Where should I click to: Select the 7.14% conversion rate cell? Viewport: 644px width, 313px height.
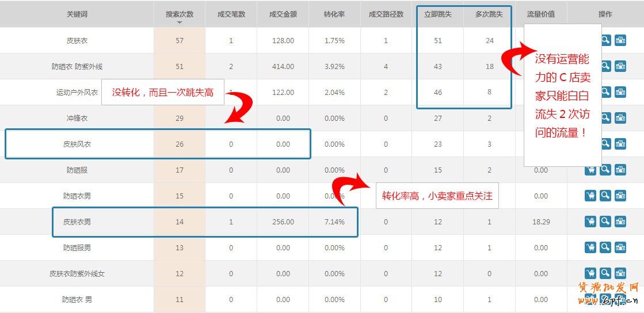click(334, 222)
